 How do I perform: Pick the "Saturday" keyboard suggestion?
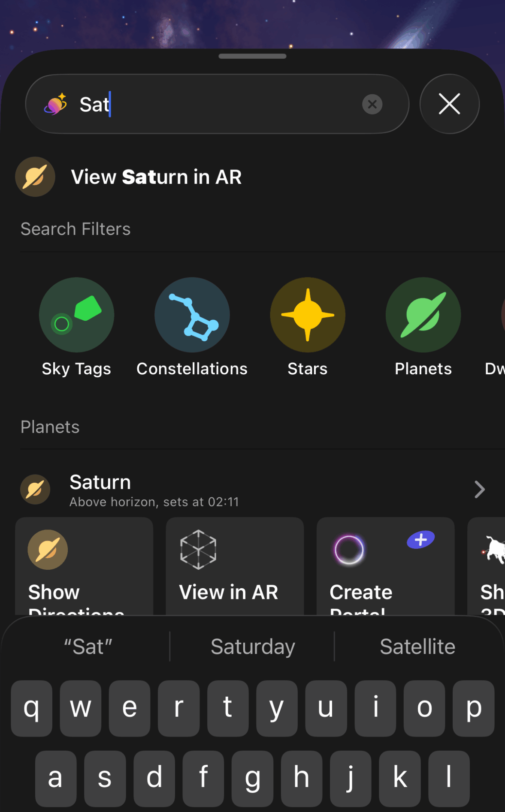coord(253,647)
